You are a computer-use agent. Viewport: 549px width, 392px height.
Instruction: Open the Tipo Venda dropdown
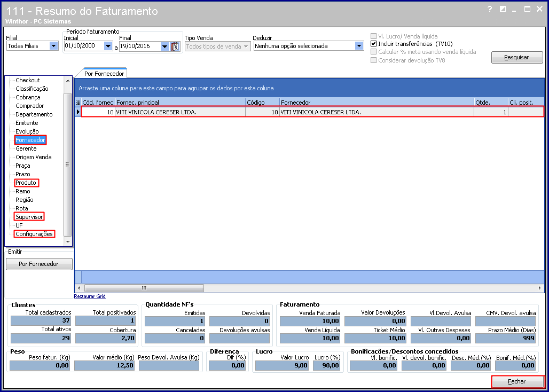point(246,46)
